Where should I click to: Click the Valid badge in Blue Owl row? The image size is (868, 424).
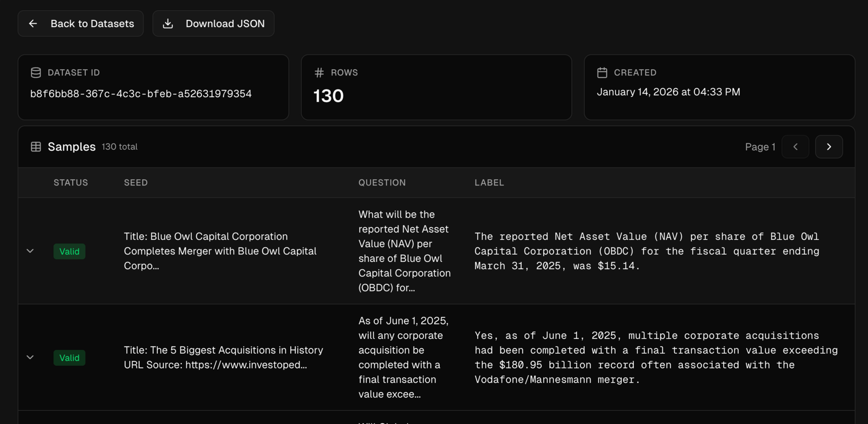(70, 252)
